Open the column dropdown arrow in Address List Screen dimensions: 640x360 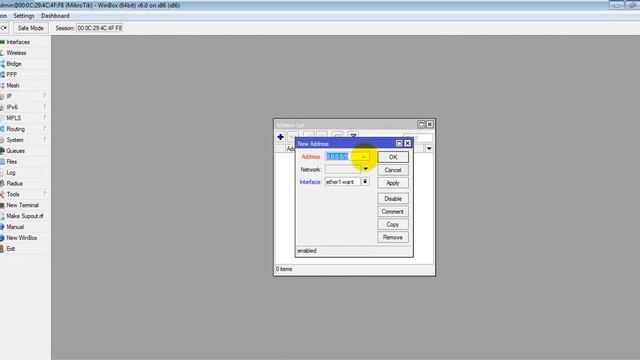click(x=429, y=149)
